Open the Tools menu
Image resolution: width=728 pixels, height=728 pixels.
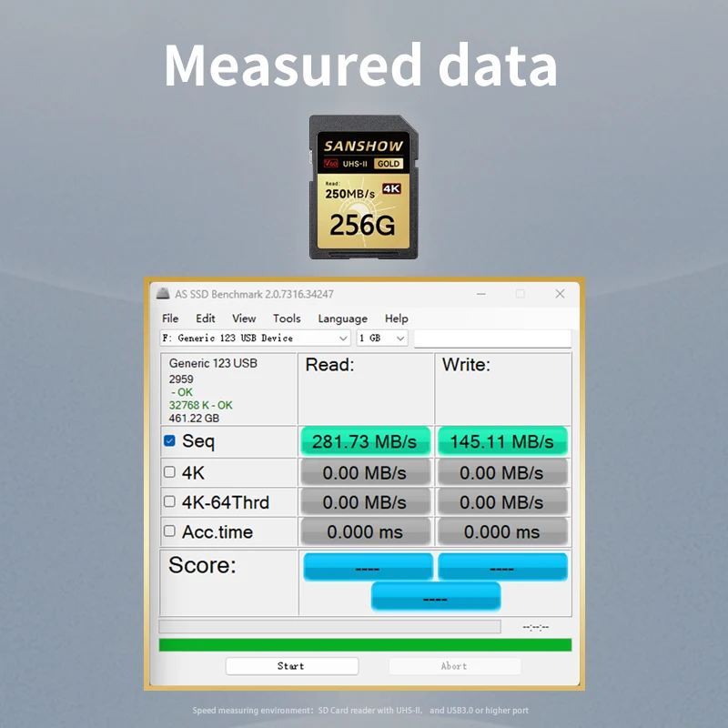287,318
